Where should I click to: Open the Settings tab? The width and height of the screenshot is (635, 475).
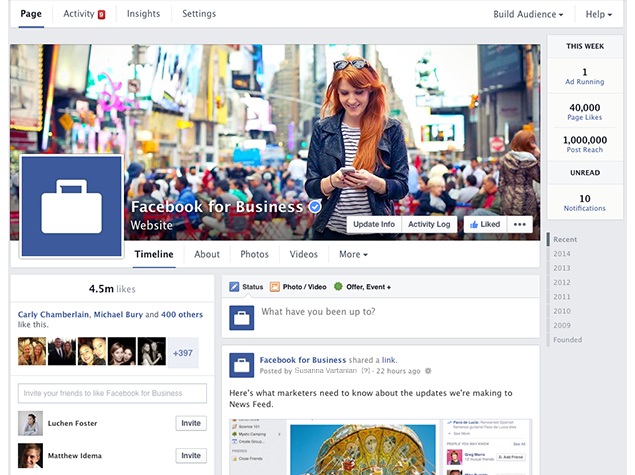[x=199, y=14]
